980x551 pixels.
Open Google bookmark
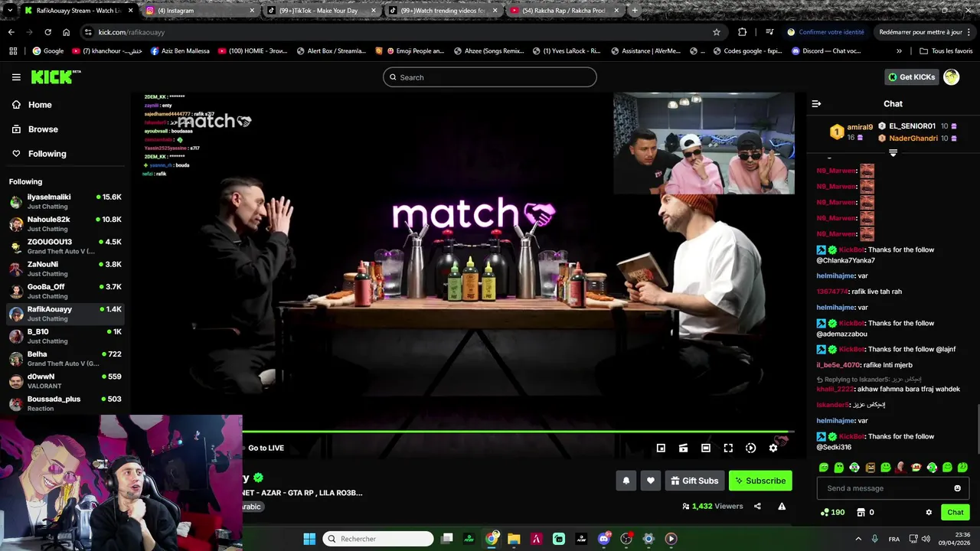(x=48, y=51)
